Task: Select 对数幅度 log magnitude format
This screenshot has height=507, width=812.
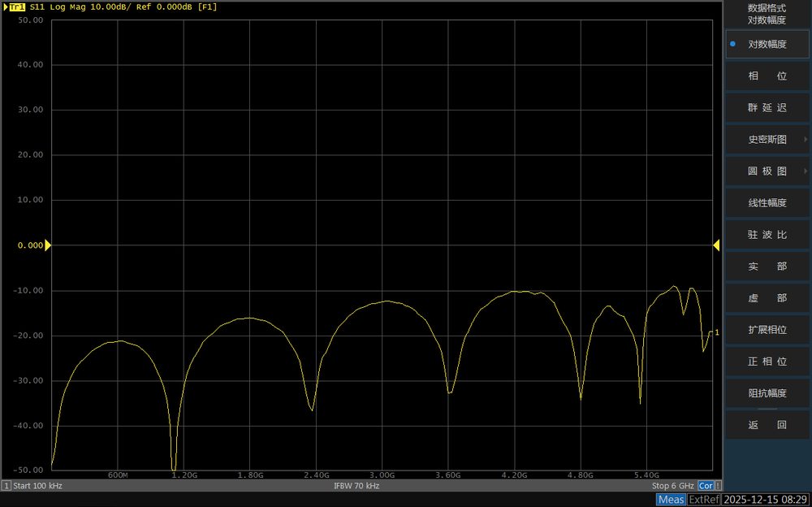Action: point(767,44)
